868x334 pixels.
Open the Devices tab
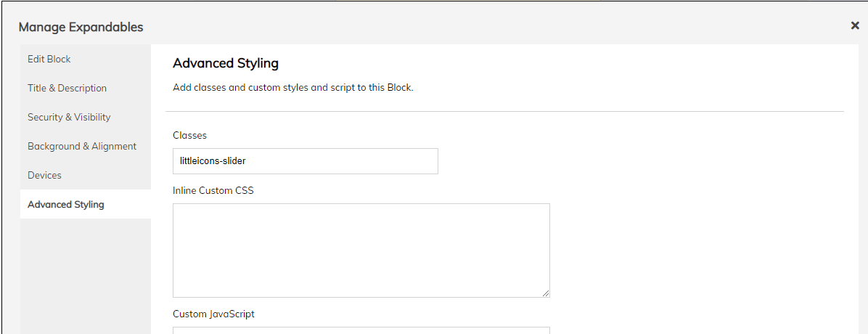[44, 175]
